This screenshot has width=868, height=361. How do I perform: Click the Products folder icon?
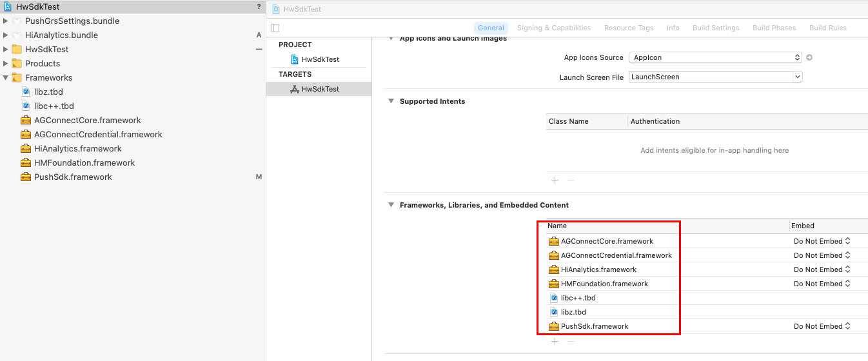[x=17, y=63]
